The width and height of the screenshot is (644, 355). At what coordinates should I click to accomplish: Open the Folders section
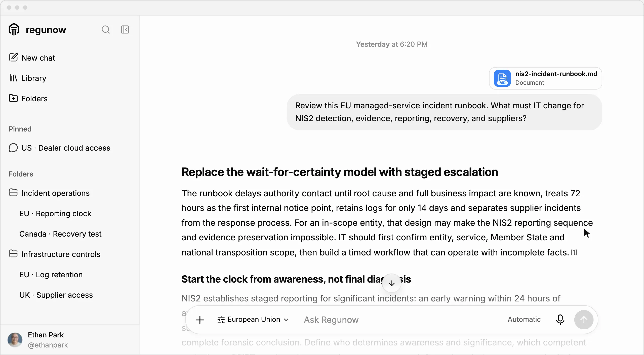coord(28,99)
